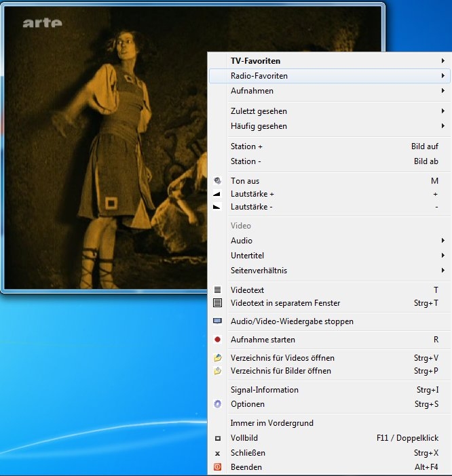452x476 pixels.
Task: Open the Radio-Favoriten menu entry
Action: (259, 76)
